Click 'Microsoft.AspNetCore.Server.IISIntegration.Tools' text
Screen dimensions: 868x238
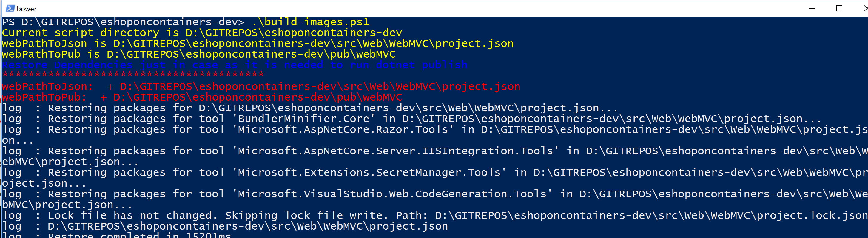pyautogui.click(x=395, y=151)
